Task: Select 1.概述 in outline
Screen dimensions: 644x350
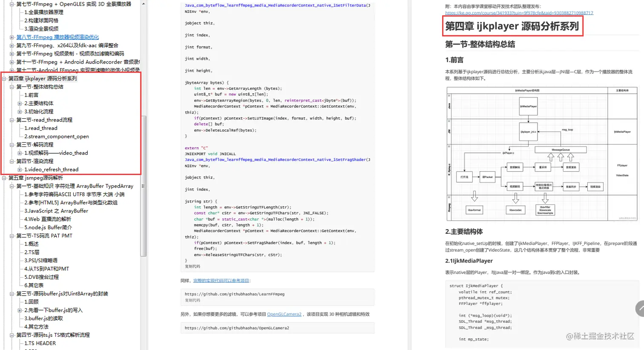Action: coord(32,244)
